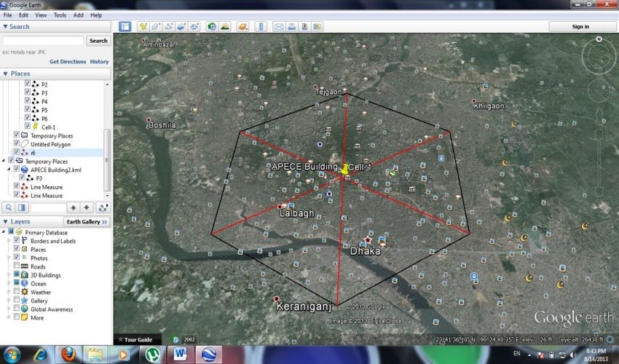Click the Hide Sidebar toolbar icon
The image size is (619, 364).
pyautogui.click(x=125, y=26)
